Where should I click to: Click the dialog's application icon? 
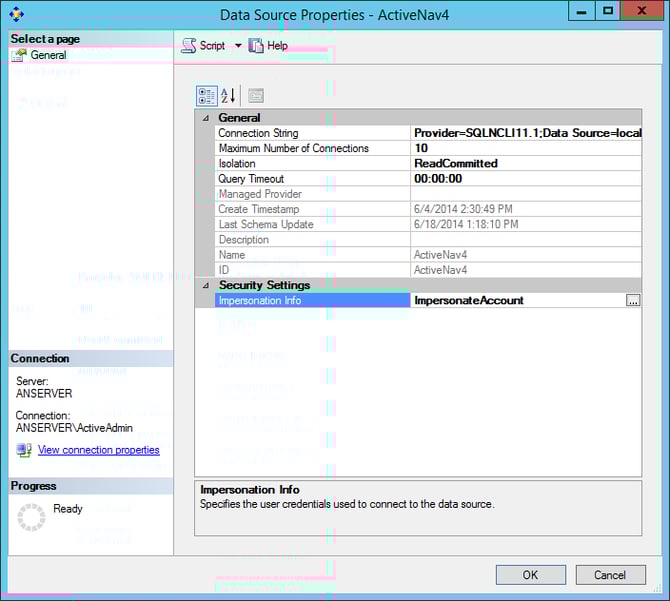pos(16,14)
